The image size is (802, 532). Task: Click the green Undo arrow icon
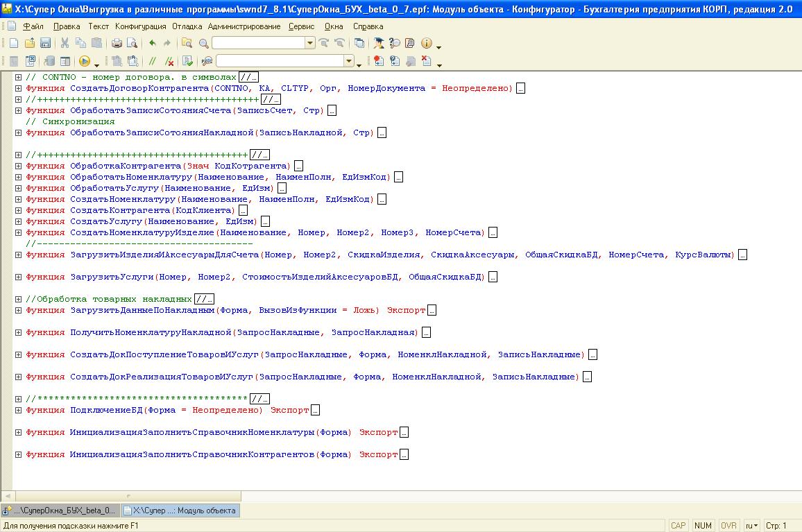[x=153, y=43]
